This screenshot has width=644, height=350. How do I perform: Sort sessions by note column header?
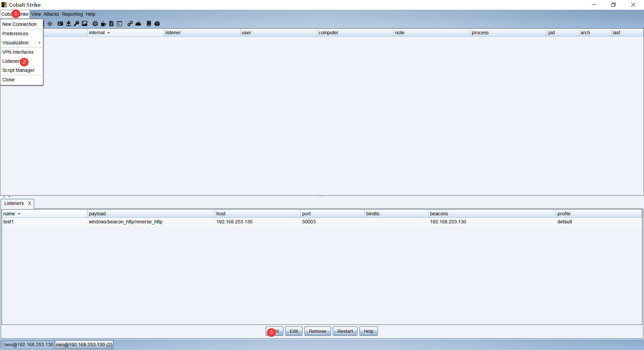coord(432,33)
